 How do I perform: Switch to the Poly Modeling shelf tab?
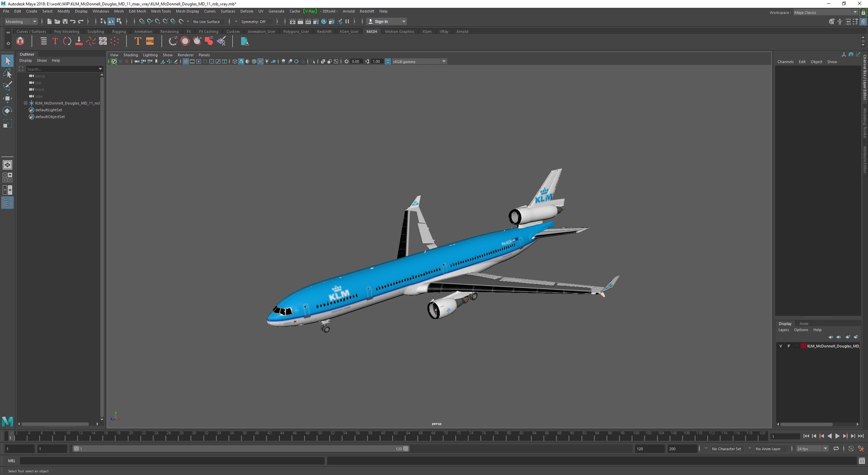pyautogui.click(x=66, y=32)
